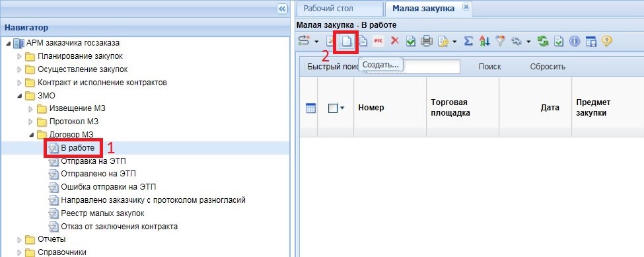The height and width of the screenshot is (257, 644).
Task: Close the Малая закупка tab
Action: coord(466,7)
